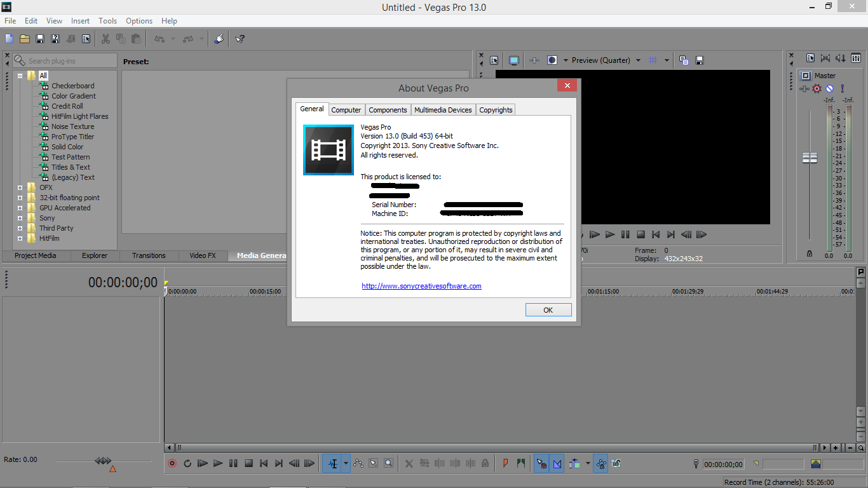Image resolution: width=868 pixels, height=488 pixels.
Task: Toggle Loop Playback in the transport bar
Action: coord(187,463)
